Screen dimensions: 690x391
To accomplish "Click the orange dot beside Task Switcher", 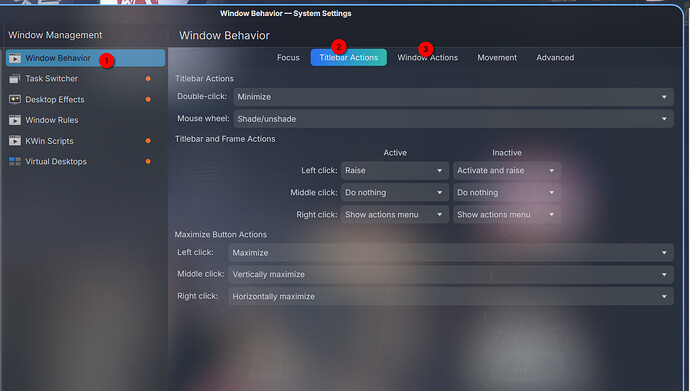I will [x=148, y=79].
